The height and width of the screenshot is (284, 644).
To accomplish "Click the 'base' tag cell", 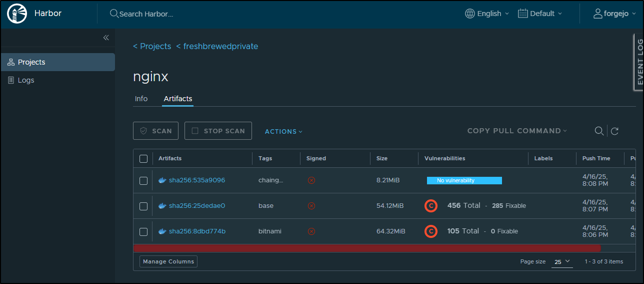I will pos(266,206).
